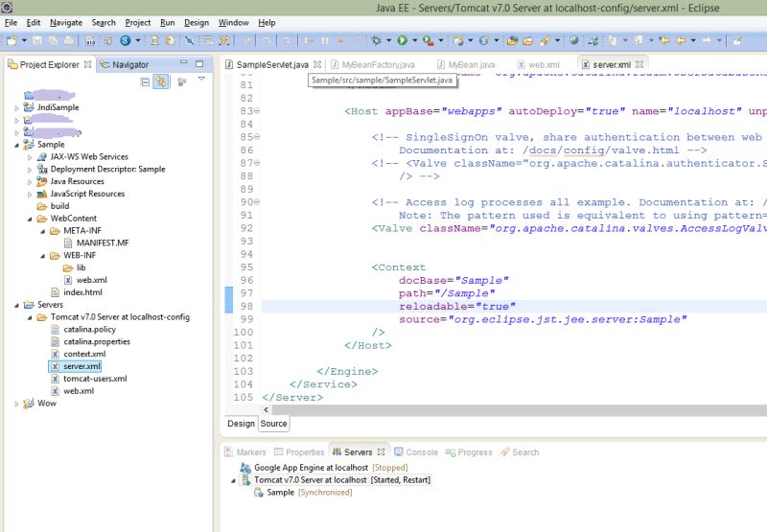Select tomcat-users.xml in the tree
Viewport: 767px width, 532px height.
point(95,379)
